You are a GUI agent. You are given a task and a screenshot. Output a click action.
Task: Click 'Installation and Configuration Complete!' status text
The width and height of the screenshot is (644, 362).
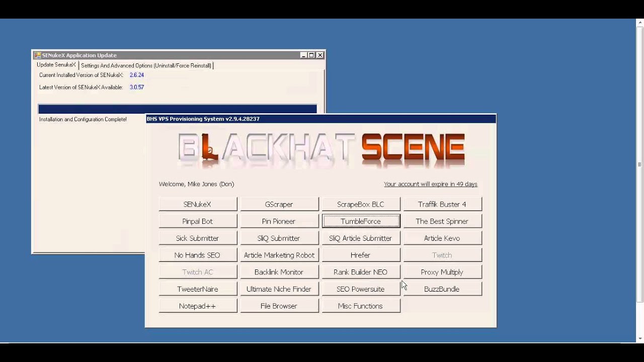point(83,119)
